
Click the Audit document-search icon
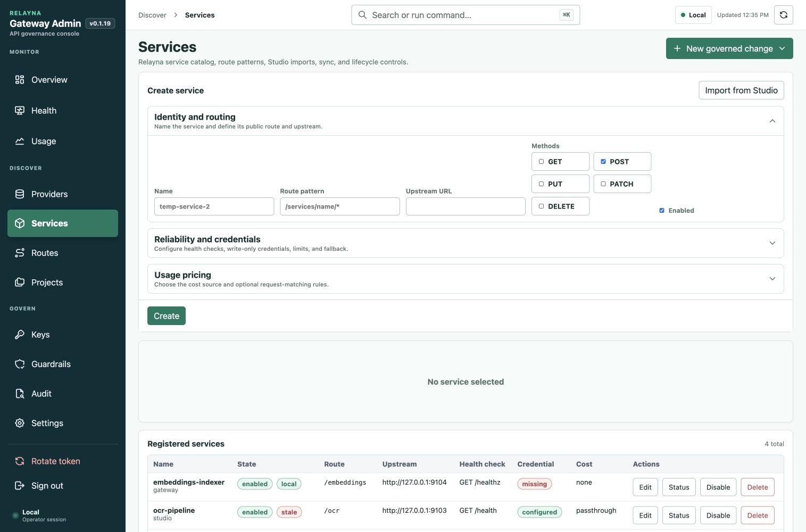(20, 394)
